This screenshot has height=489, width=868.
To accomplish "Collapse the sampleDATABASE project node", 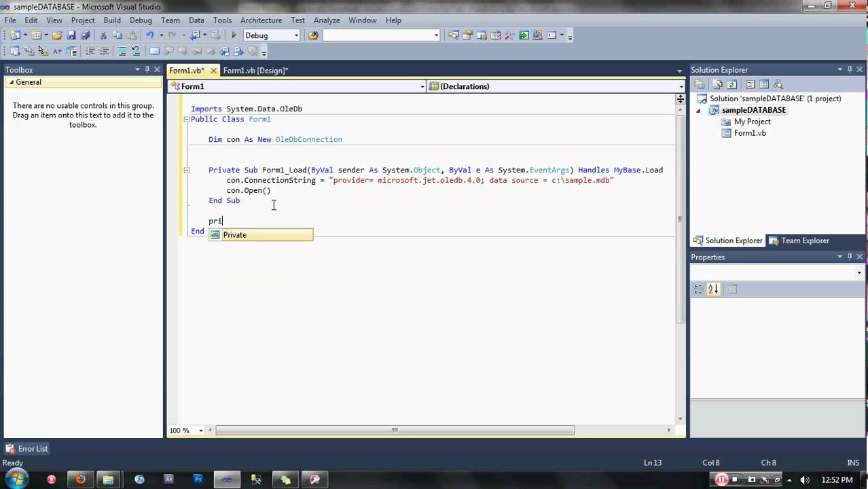I will [699, 110].
